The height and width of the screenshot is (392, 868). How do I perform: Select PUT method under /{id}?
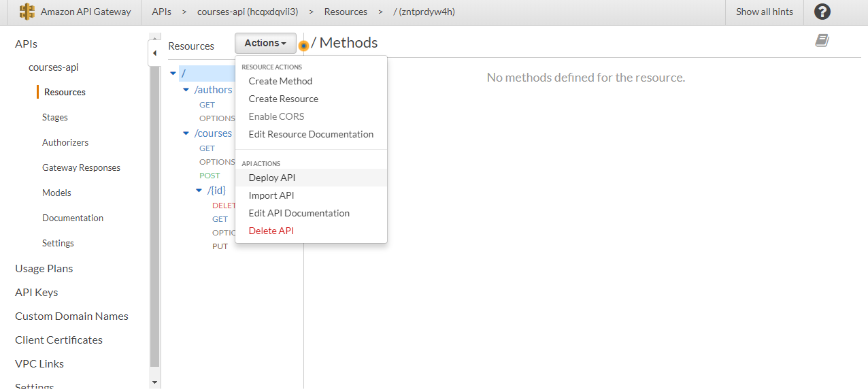pyautogui.click(x=220, y=246)
